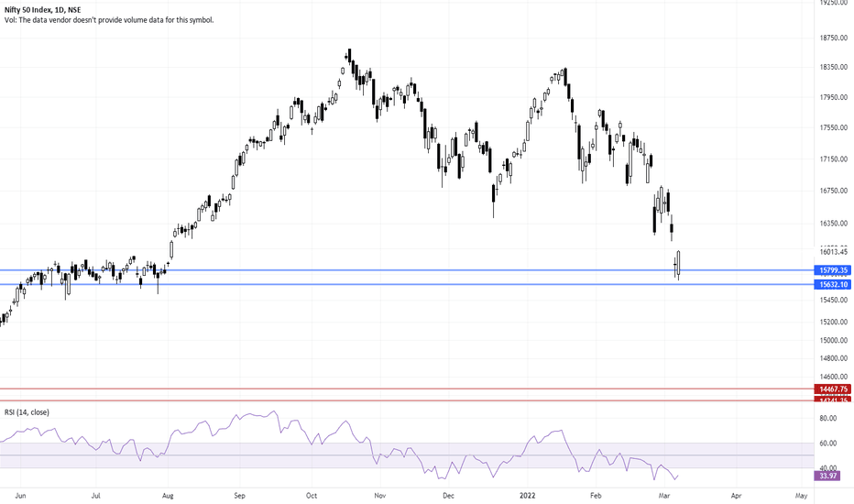Click the Jun label on time axis
The width and height of the screenshot is (854, 504).
pyautogui.click(x=20, y=496)
